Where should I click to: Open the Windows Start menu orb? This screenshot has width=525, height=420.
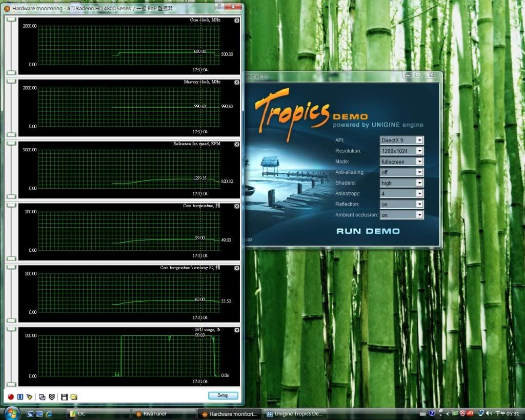(12, 413)
